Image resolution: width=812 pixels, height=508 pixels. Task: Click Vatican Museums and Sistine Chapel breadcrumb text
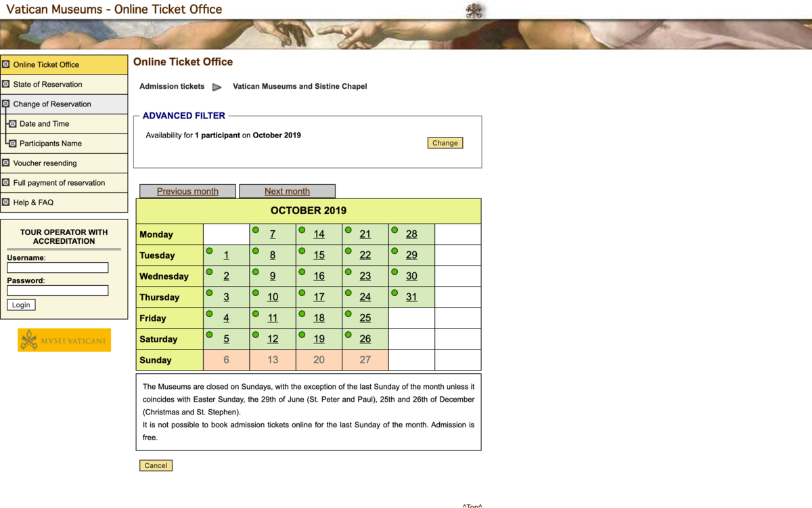pos(300,87)
